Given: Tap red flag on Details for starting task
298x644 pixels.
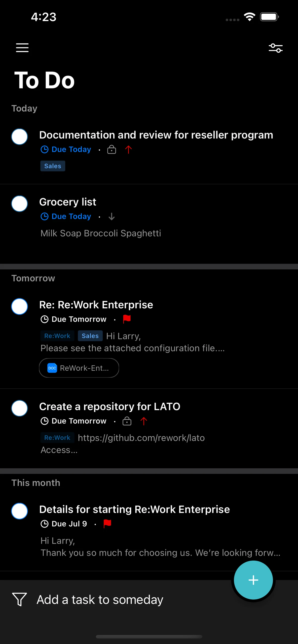Looking at the screenshot, I should pos(107,523).
